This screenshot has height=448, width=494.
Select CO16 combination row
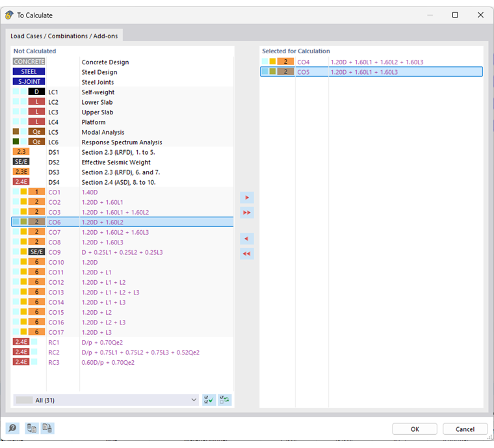pyautogui.click(x=122, y=323)
